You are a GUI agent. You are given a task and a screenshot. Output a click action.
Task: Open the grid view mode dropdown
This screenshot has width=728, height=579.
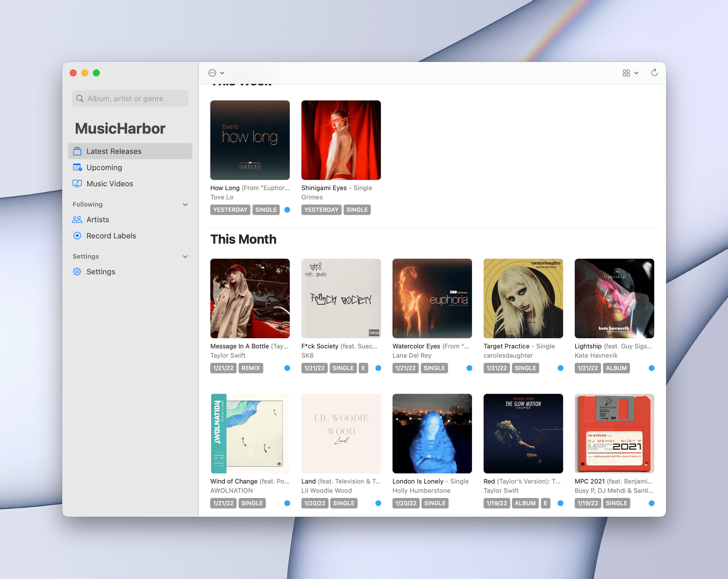pos(630,73)
